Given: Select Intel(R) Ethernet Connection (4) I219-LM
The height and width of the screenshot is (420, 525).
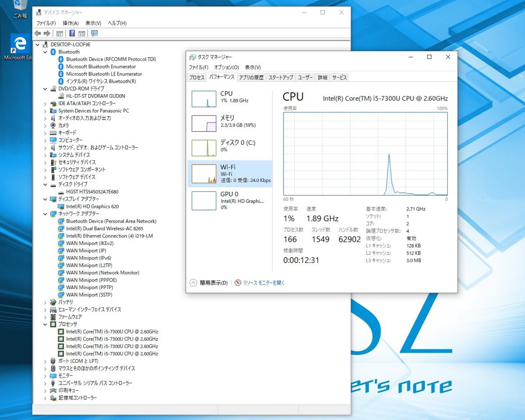Looking at the screenshot, I should 109,236.
